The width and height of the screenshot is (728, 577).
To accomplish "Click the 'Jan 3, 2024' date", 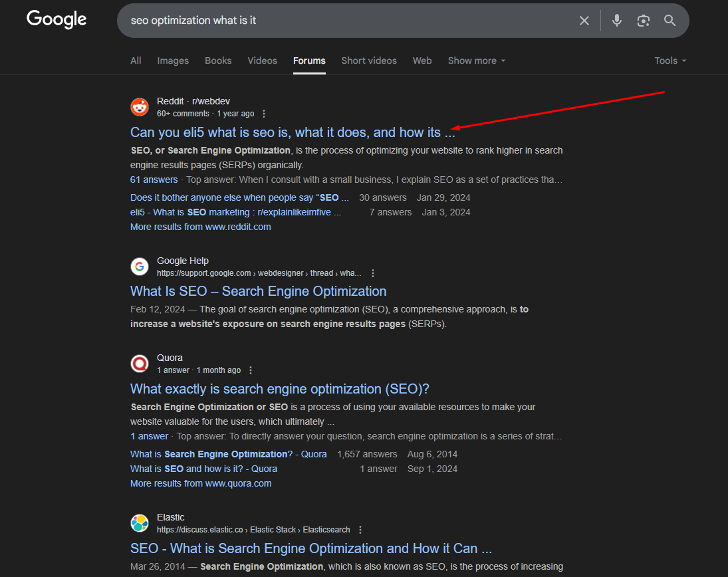I will coord(445,212).
